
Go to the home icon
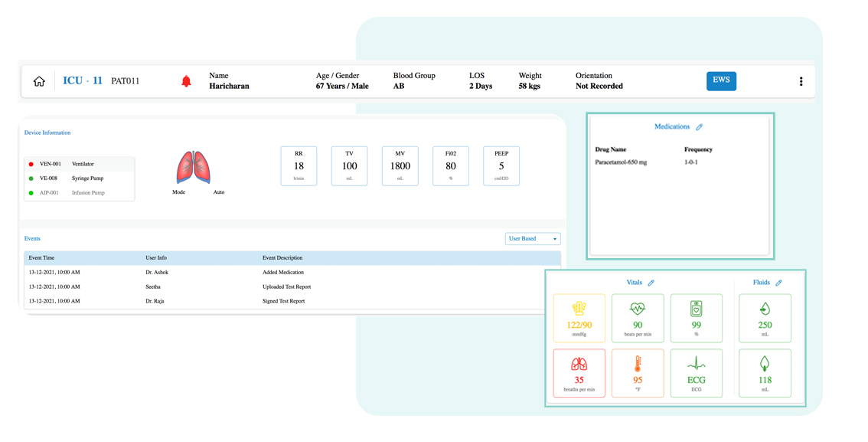tap(39, 81)
